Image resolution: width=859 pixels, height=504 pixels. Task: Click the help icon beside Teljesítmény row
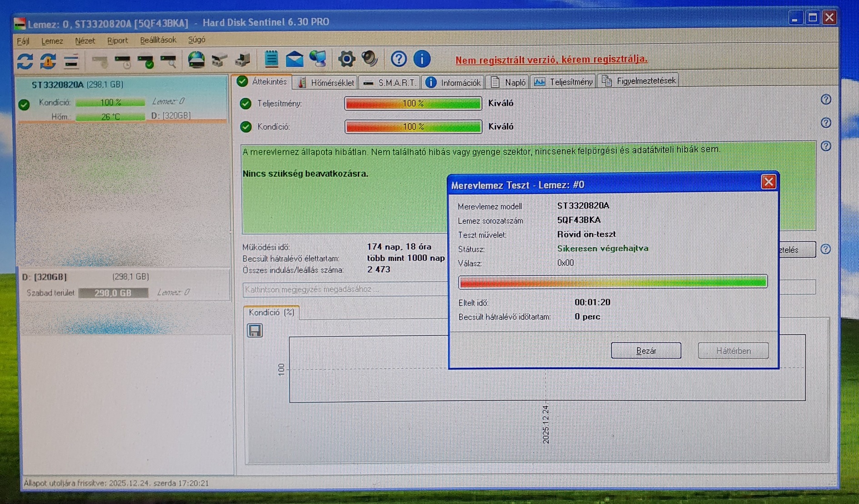pyautogui.click(x=826, y=100)
